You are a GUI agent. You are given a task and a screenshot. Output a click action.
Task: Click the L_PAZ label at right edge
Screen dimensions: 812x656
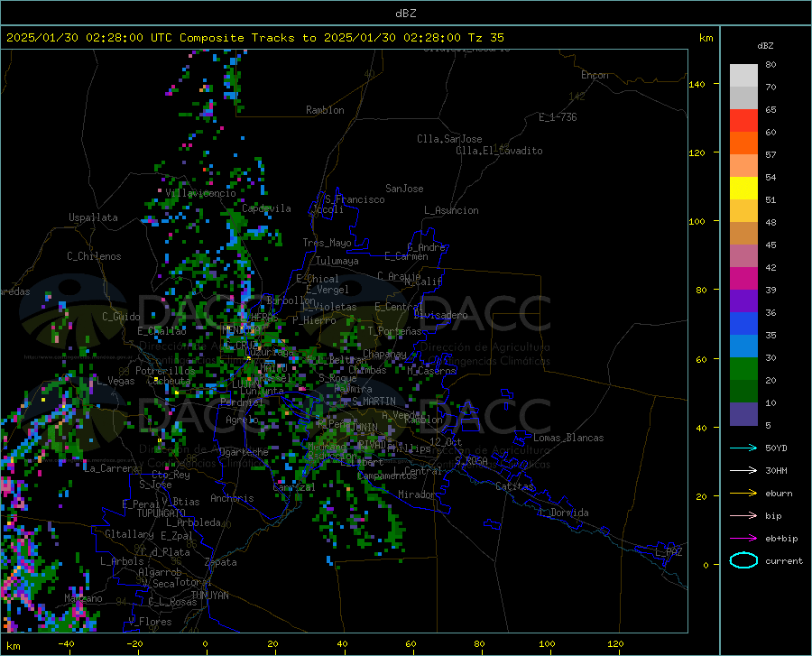(x=669, y=552)
